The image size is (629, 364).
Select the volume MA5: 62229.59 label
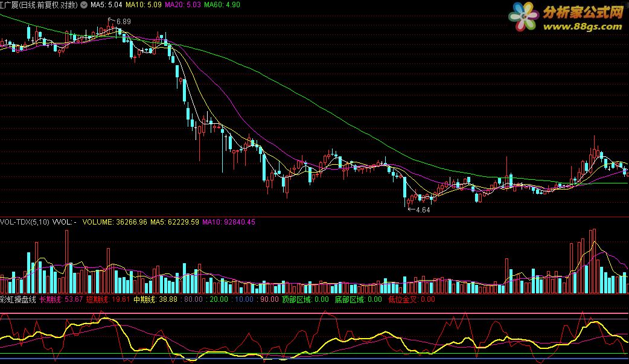(x=174, y=222)
